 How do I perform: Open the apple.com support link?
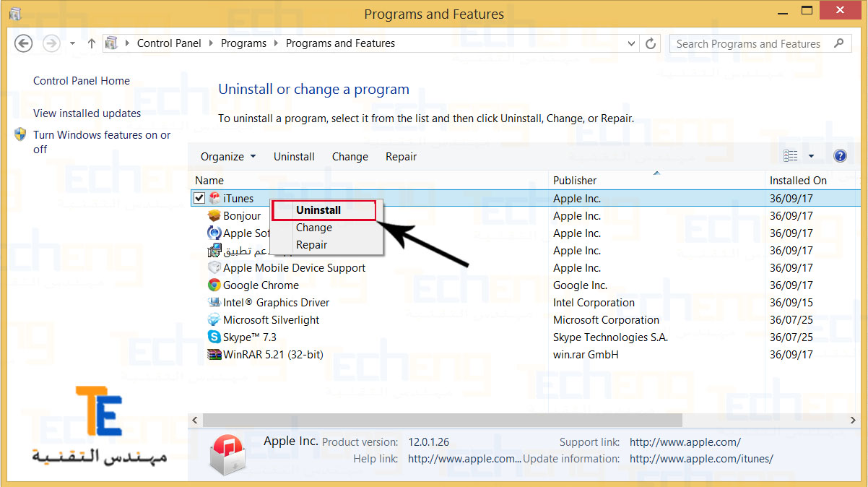click(685, 442)
